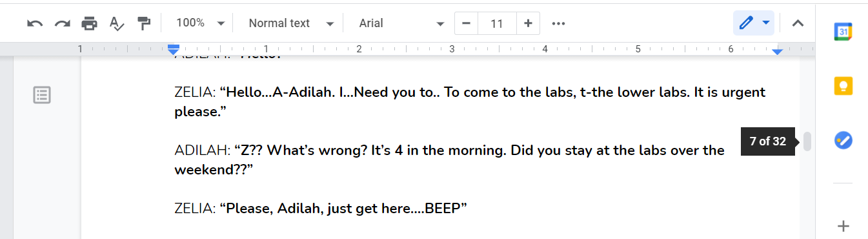Click the right indent marker on ruler
868x239 pixels.
[777, 51]
